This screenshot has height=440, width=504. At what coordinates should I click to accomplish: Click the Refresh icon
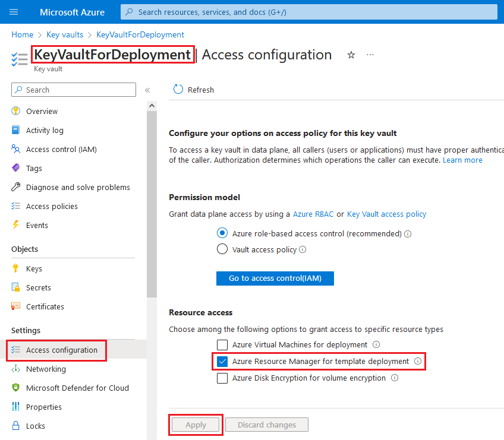[178, 90]
